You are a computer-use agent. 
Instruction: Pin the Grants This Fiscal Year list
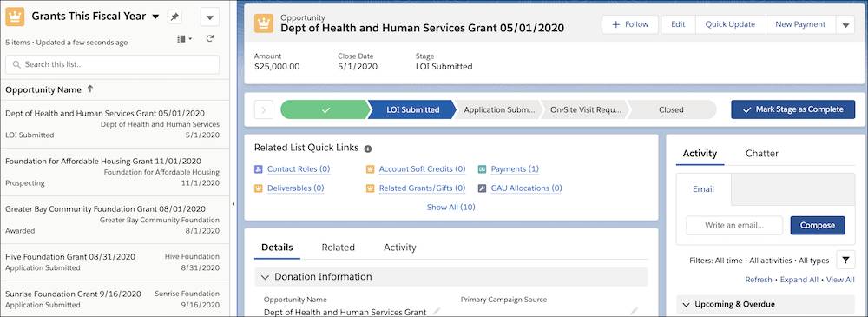(174, 17)
